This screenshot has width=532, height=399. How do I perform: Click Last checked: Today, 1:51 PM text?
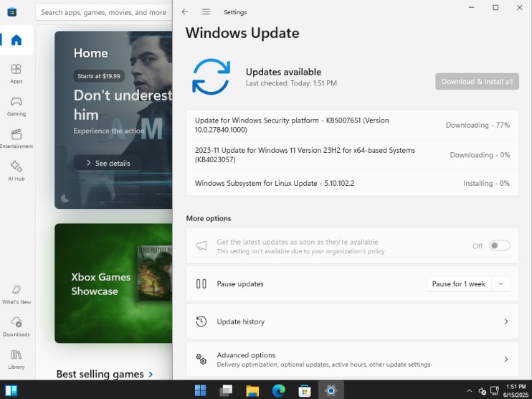[291, 83]
